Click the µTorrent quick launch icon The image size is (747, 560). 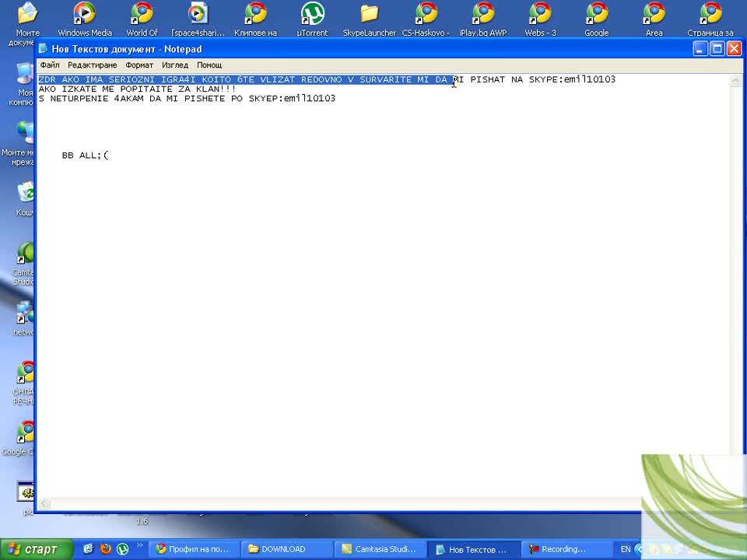122,548
